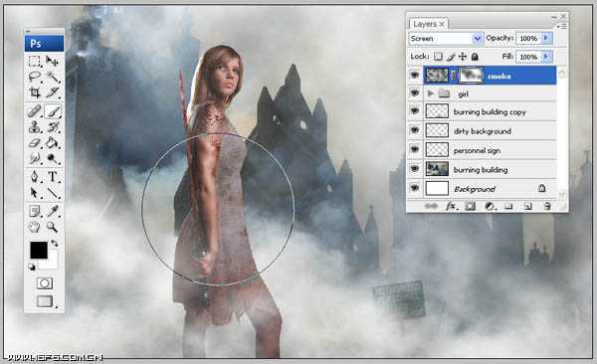This screenshot has height=364, width=597.
Task: Create new fill or adjustment layer
Action: (490, 206)
